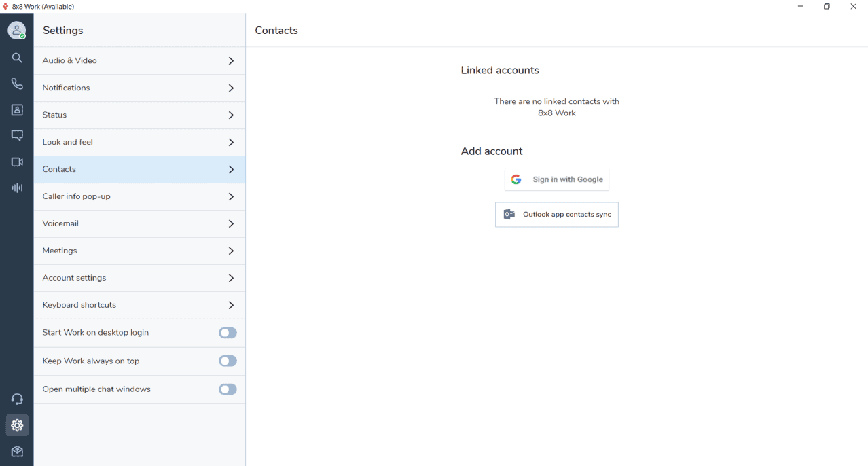Viewport: 868px width, 466px height.
Task: Click the search icon in sidebar
Action: point(17,58)
